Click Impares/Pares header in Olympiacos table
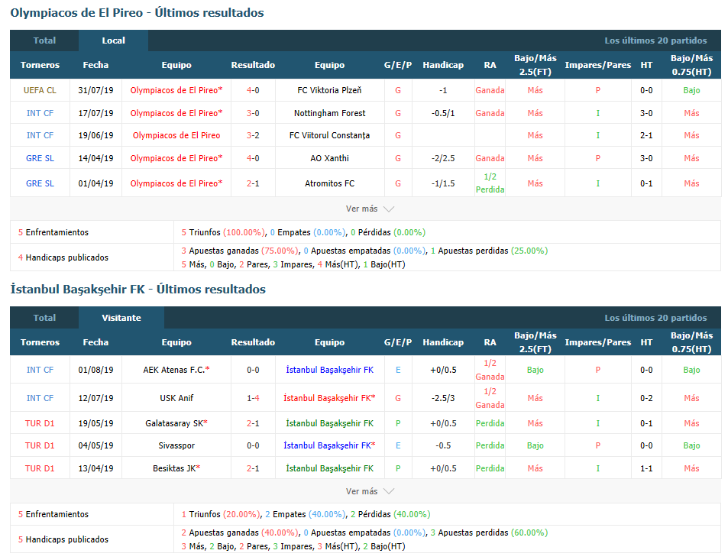Screen dimensions: 728x560 (x=598, y=65)
